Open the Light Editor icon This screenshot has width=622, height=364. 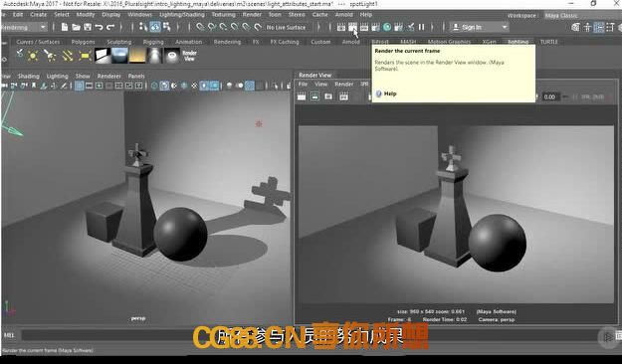click(x=410, y=27)
